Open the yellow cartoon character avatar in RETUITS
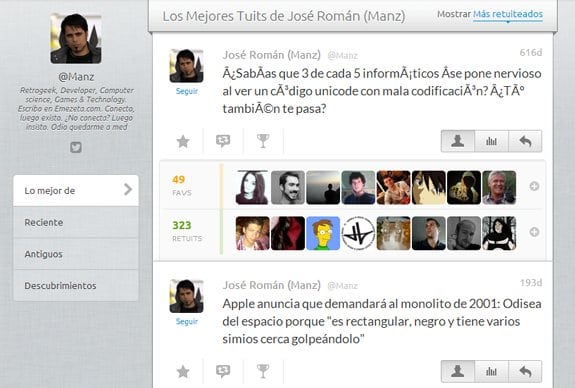Image resolution: width=575 pixels, height=388 pixels. tap(323, 233)
